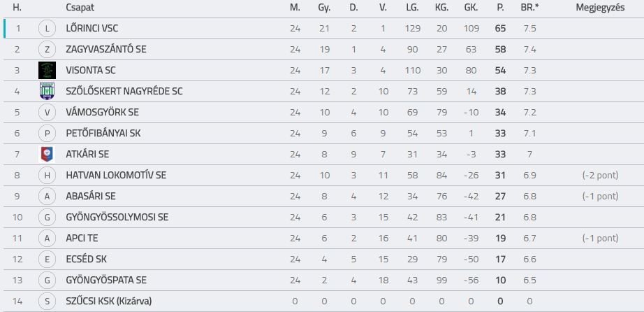Click the Atkári SE shield logo
Viewport: 644px width, 312px height.
click(x=47, y=155)
